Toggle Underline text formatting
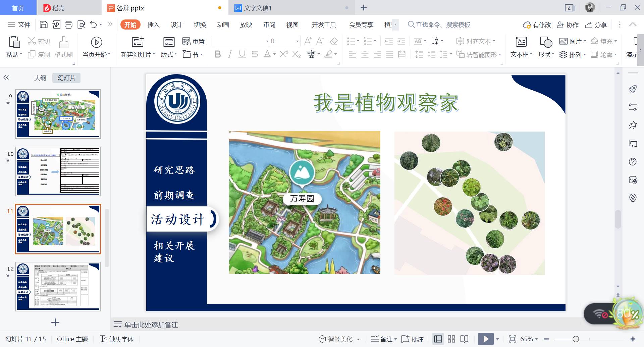Image resolution: width=644 pixels, height=347 pixels. click(242, 54)
